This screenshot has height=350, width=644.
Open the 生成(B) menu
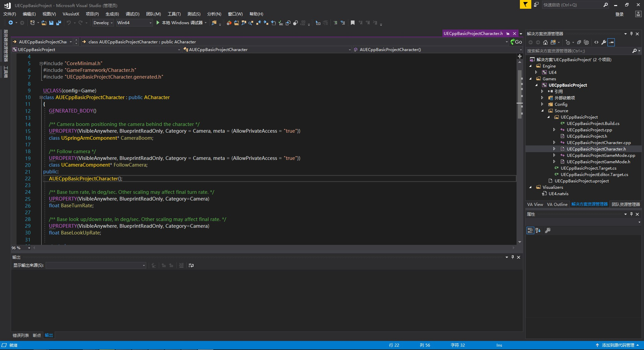pyautogui.click(x=112, y=14)
